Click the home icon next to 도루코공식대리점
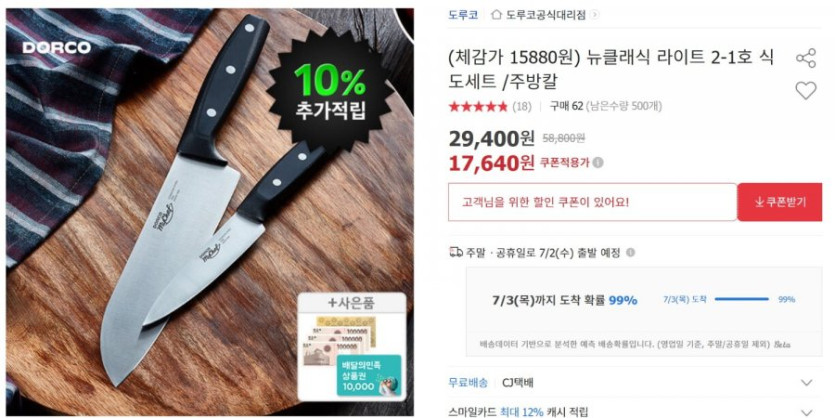835x418 pixels. coord(496,15)
